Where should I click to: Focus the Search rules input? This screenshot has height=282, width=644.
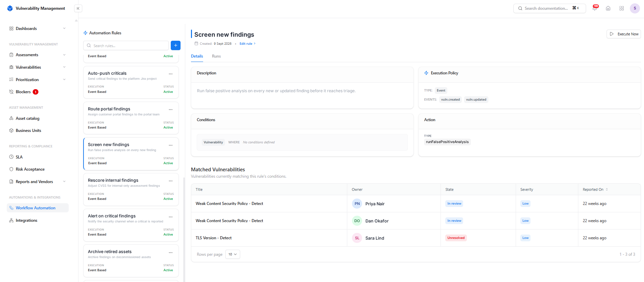click(126, 45)
